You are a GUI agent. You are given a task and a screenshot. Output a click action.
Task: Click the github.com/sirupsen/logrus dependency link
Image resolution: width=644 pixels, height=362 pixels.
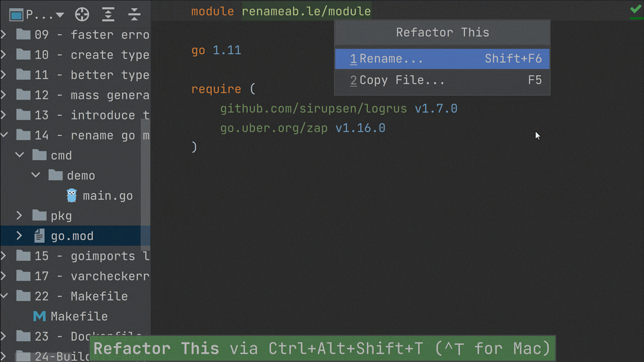(x=313, y=109)
